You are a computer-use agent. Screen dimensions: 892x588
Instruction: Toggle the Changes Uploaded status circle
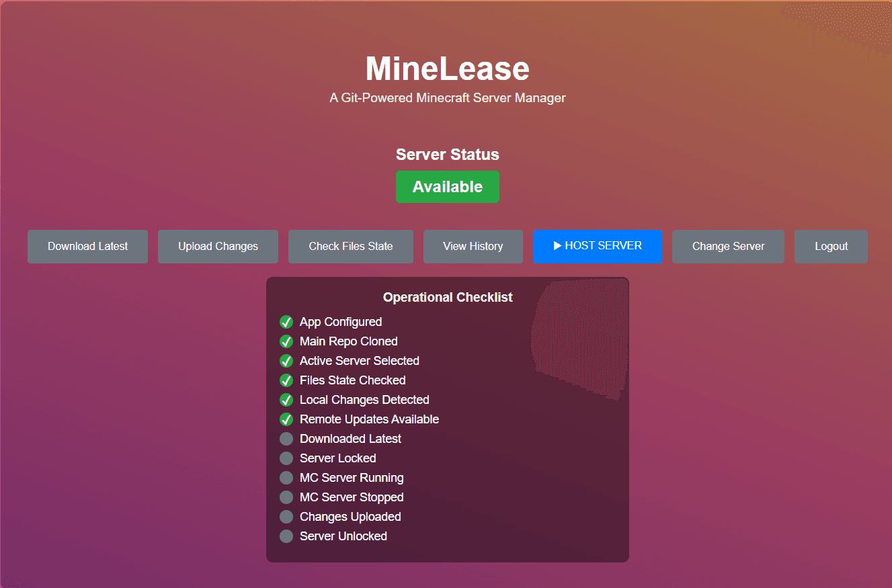pos(286,516)
